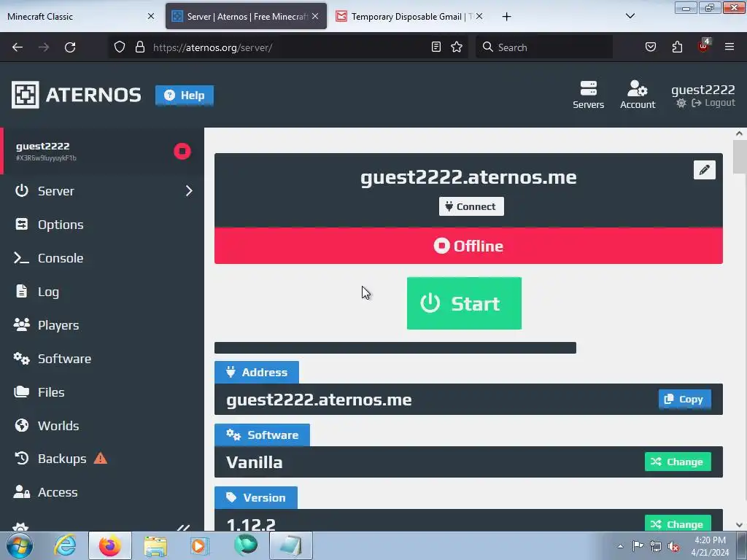
Task: Open the list all tabs dropdown
Action: [630, 16]
